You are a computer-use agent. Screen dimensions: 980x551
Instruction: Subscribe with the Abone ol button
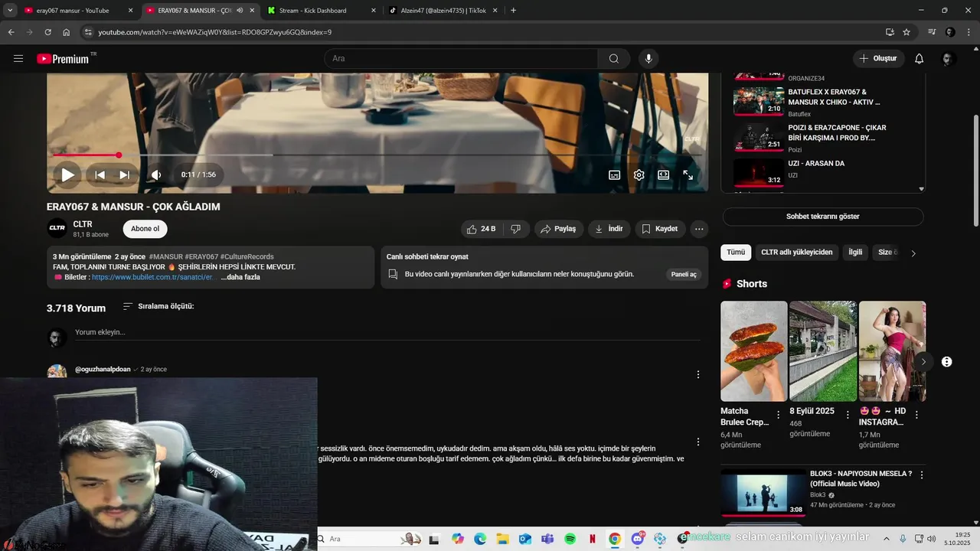click(145, 229)
